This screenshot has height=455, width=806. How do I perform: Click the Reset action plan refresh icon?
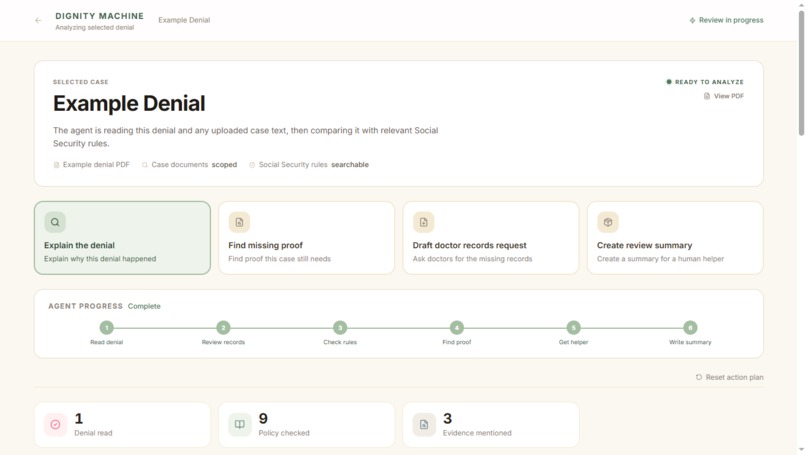point(699,377)
